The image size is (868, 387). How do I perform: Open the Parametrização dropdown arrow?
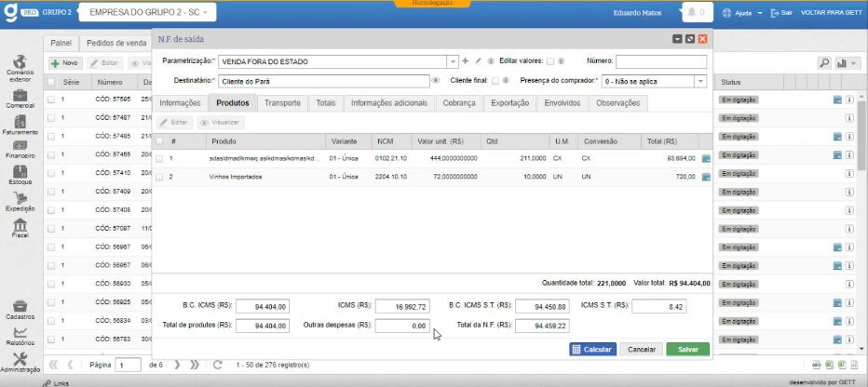pyautogui.click(x=453, y=61)
